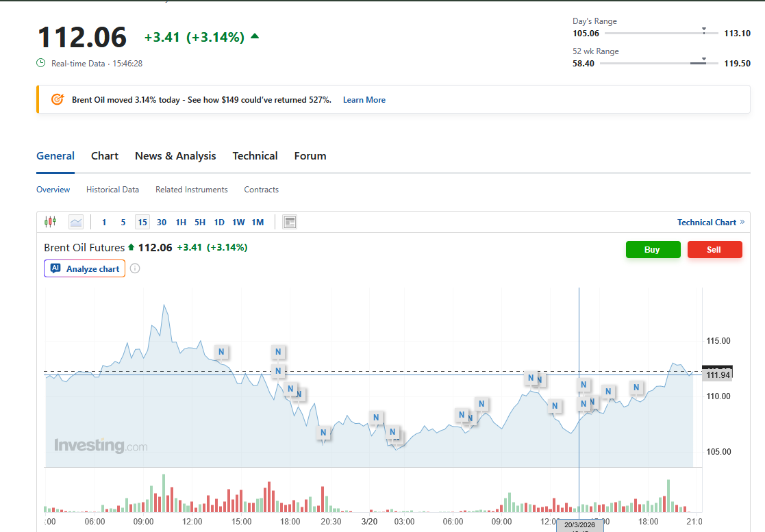Click the 3/20 date label on time axis
The width and height of the screenshot is (765, 532).
click(x=369, y=522)
